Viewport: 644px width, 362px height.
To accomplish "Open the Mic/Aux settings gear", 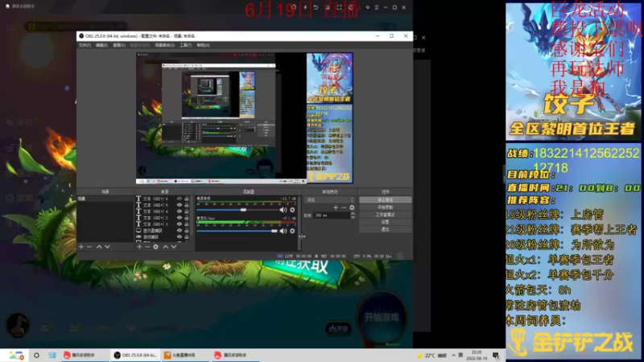I will pyautogui.click(x=292, y=231).
